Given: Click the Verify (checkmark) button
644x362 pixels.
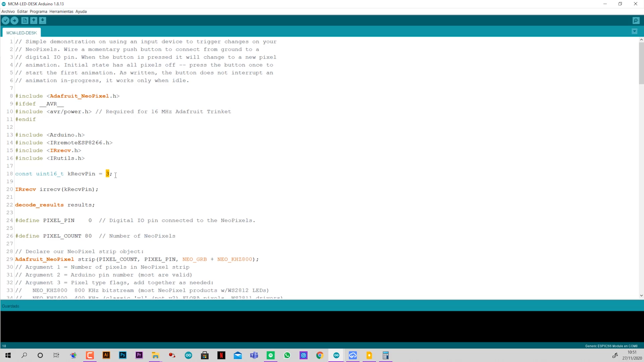Looking at the screenshot, I should click(x=6, y=20).
